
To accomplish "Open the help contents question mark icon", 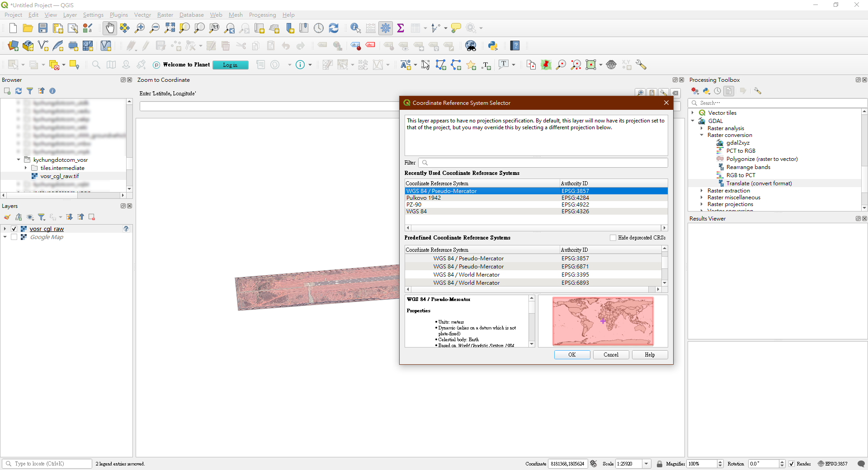I will coord(515,46).
